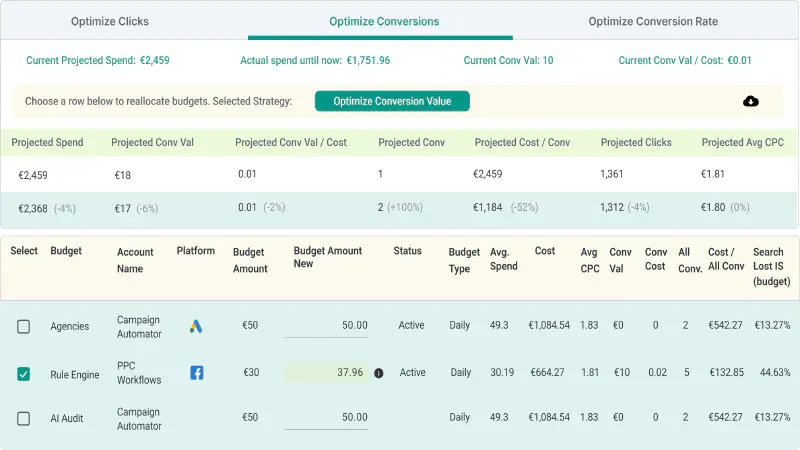Edit Agencies new budget amount field
The image size is (800, 450).
(326, 326)
